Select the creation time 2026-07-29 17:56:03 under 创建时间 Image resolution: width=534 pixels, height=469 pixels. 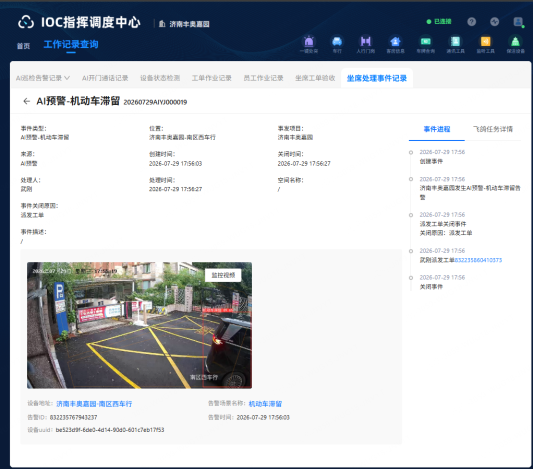tap(175, 163)
